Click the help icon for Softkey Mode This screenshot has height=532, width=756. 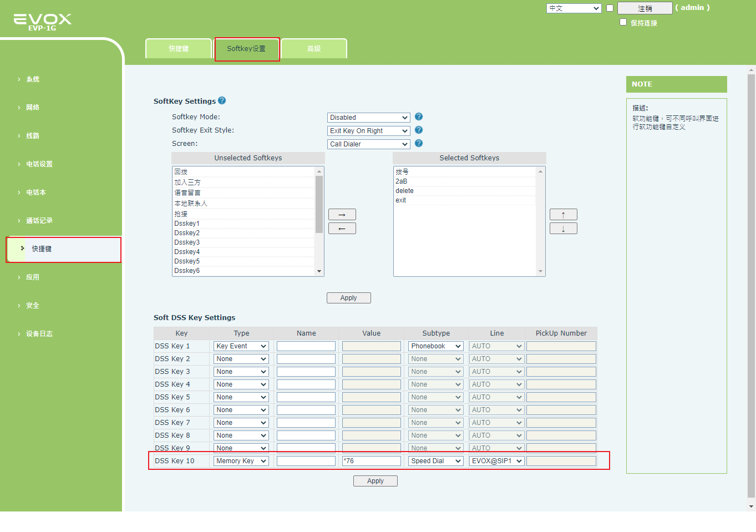pos(419,116)
